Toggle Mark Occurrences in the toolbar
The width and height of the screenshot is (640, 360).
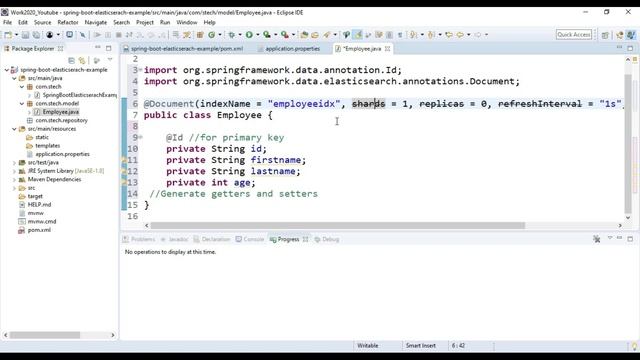358,35
